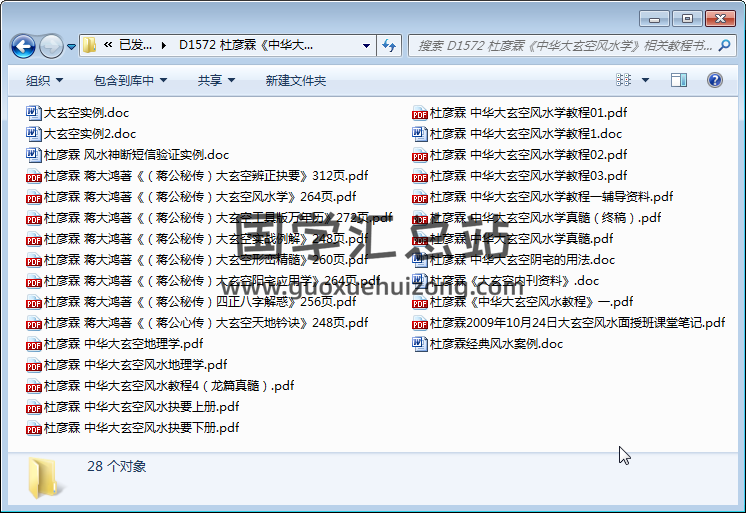Click PDF icon of 中华大玄空地理学.pdf
This screenshot has height=513, width=746.
click(33, 344)
